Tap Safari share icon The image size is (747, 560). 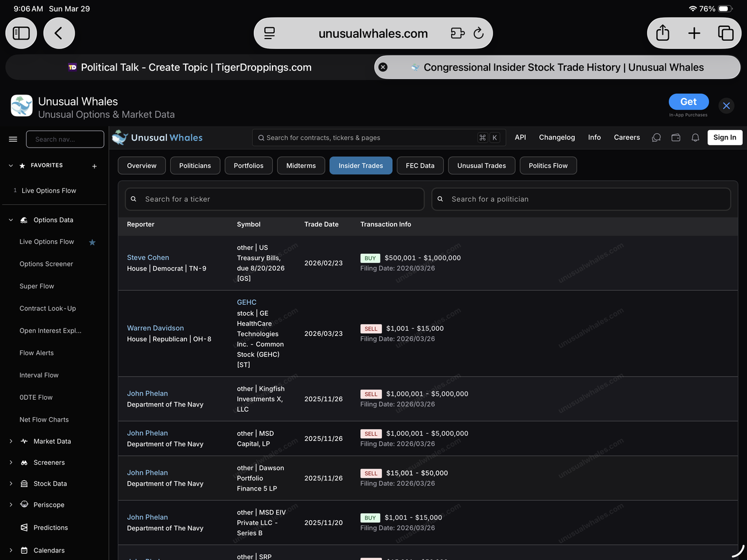click(x=663, y=33)
